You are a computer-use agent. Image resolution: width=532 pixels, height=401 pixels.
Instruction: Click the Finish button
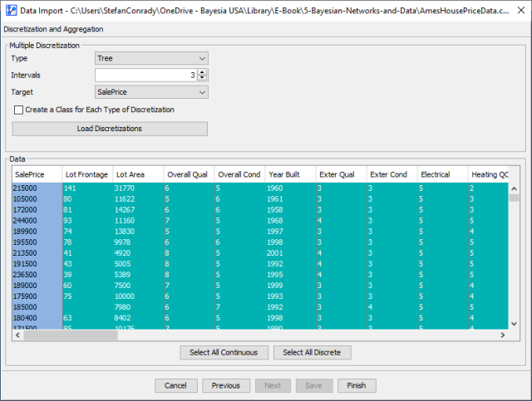tap(357, 386)
